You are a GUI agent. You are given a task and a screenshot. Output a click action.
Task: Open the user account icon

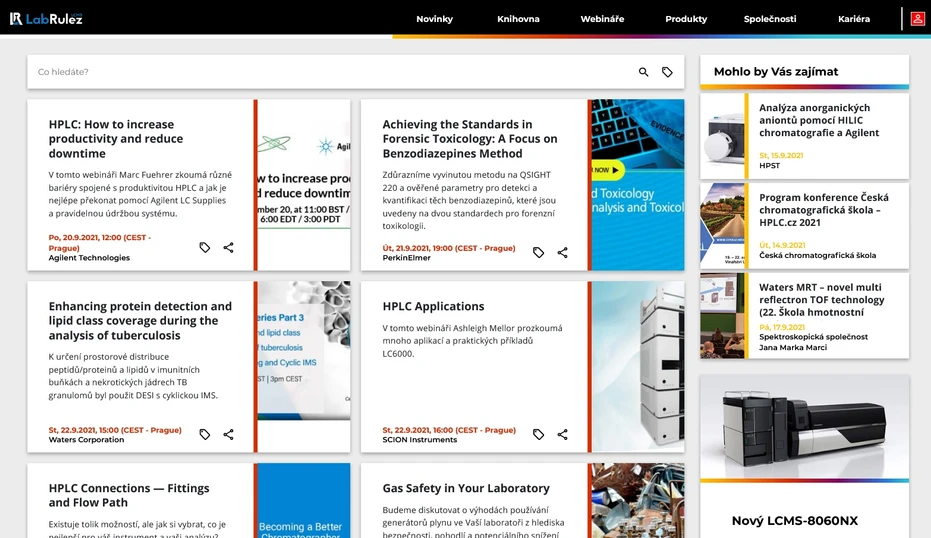coord(917,18)
